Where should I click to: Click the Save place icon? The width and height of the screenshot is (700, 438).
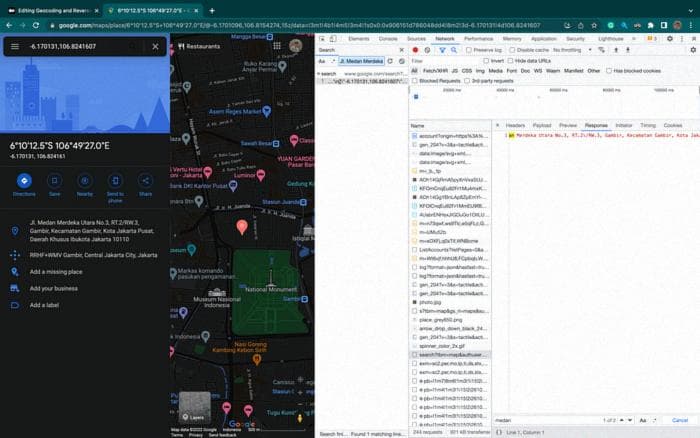click(54, 181)
